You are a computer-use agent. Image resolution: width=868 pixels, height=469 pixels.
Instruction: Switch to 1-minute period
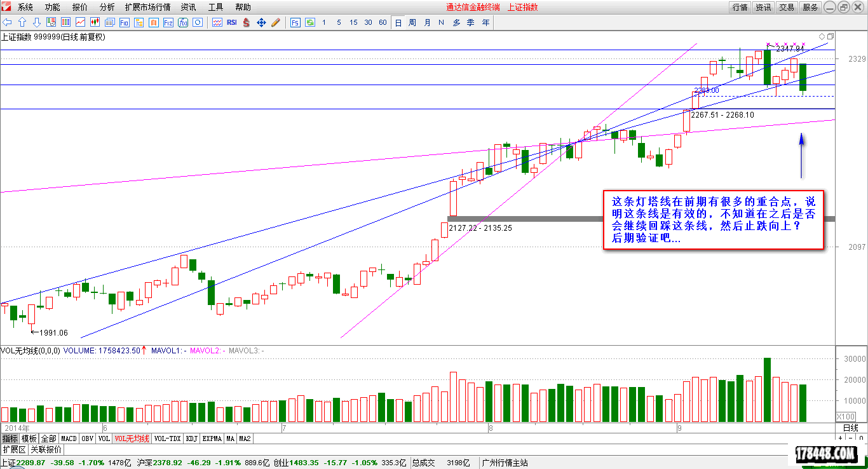[324, 22]
